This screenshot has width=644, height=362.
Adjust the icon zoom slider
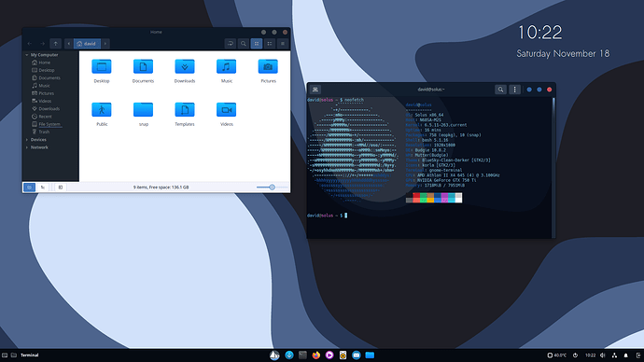(272, 188)
